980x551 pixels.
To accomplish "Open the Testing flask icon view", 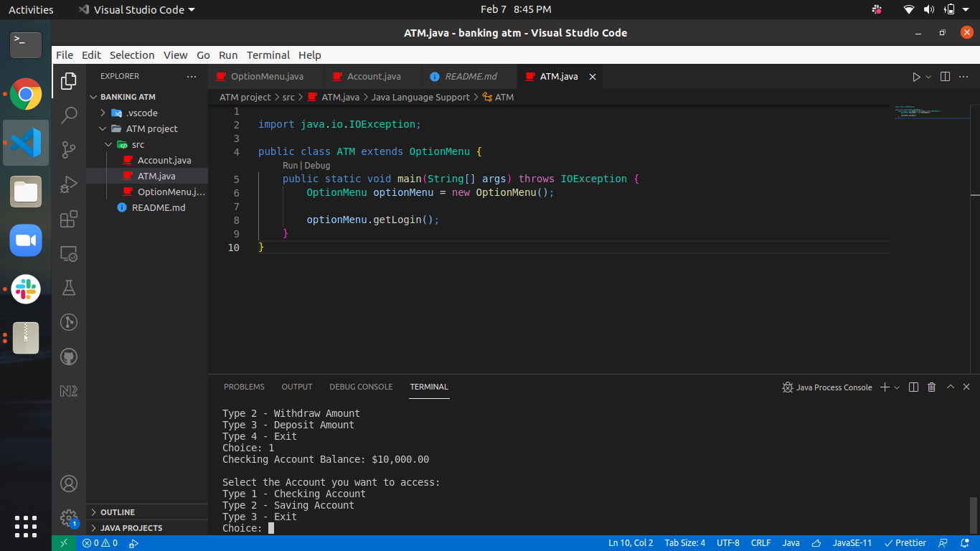I will (69, 288).
